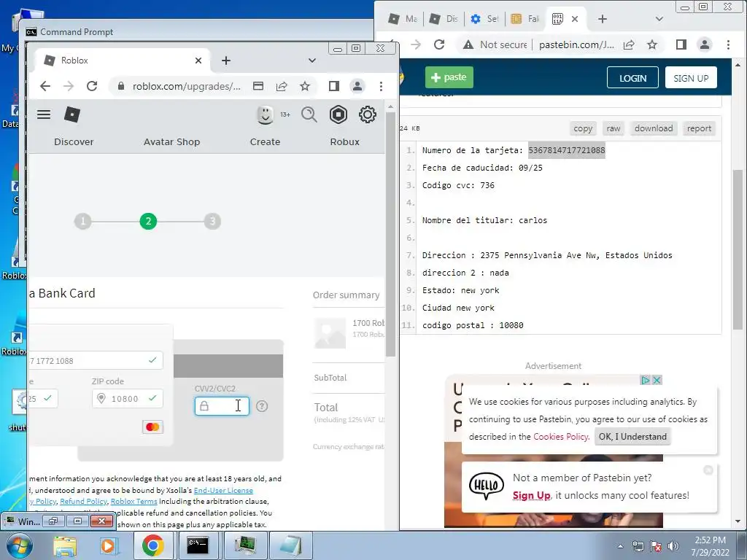Open the avatar face profile icon

click(x=266, y=114)
